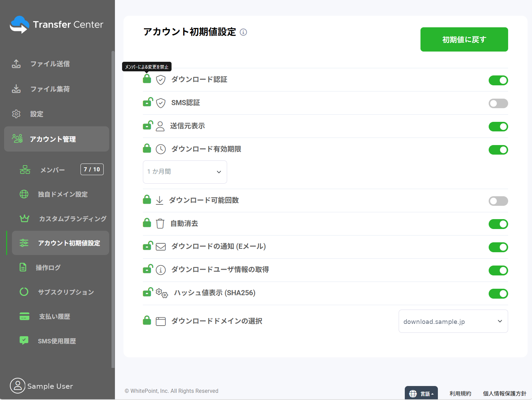Click the gear icon for 設定
This screenshot has width=532, height=400.
coord(16,114)
